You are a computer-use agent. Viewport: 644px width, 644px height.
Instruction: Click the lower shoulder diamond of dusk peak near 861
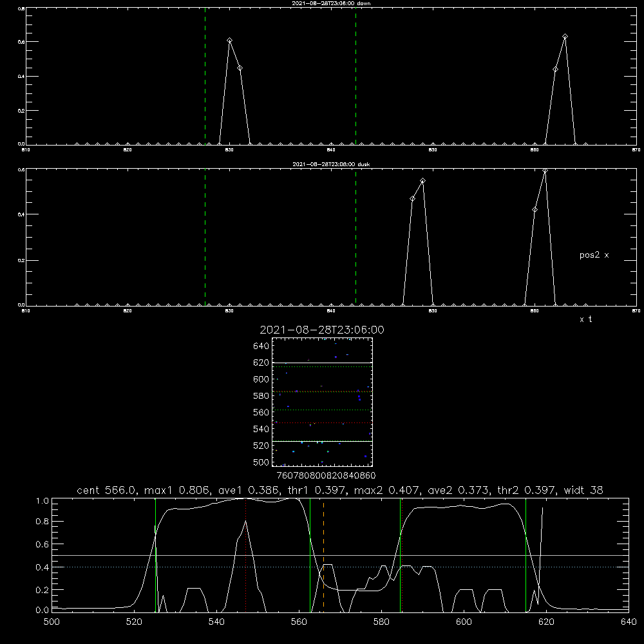point(535,209)
